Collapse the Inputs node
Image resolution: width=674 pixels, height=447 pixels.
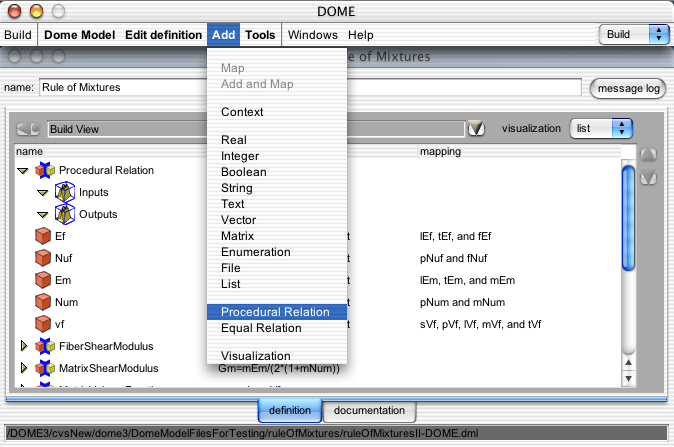coord(43,193)
